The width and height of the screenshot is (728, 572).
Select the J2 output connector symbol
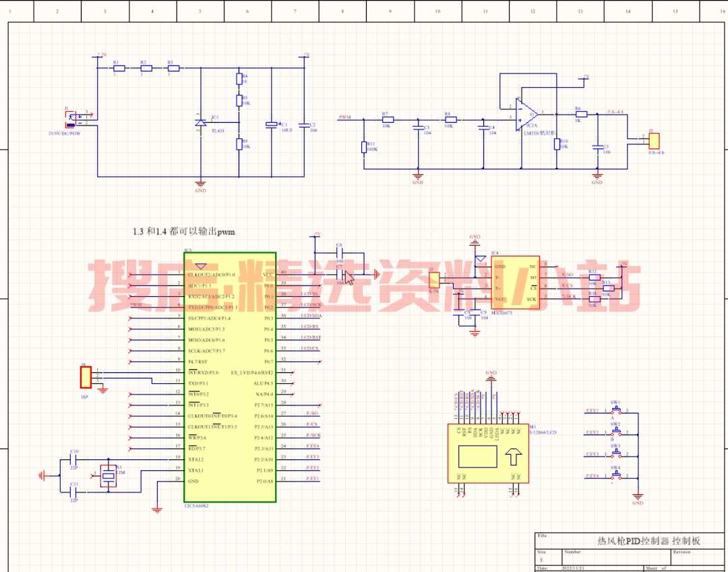654,141
